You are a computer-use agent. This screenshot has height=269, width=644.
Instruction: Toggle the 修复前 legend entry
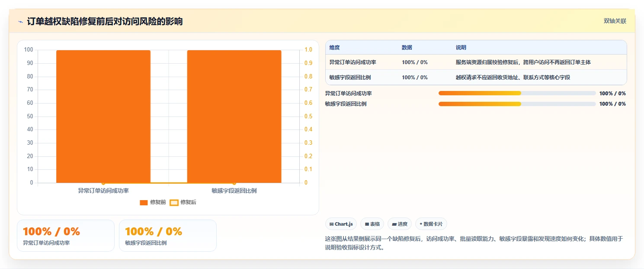pyautogui.click(x=153, y=202)
